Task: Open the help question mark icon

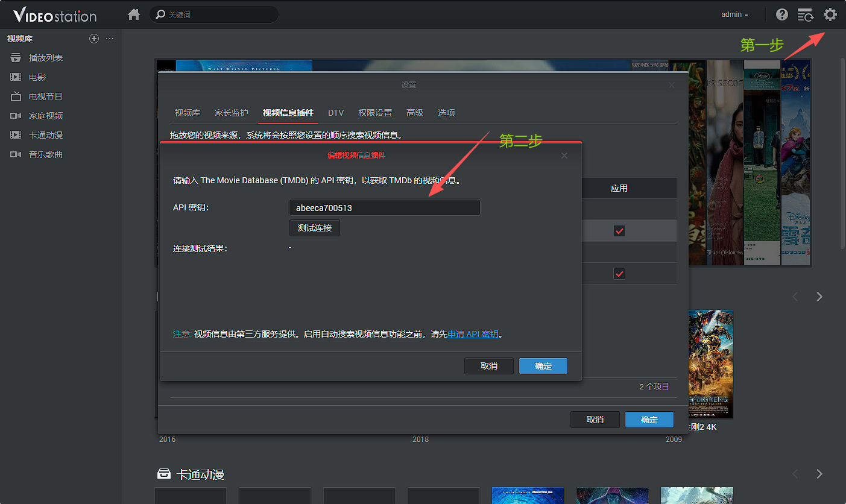Action: [782, 14]
